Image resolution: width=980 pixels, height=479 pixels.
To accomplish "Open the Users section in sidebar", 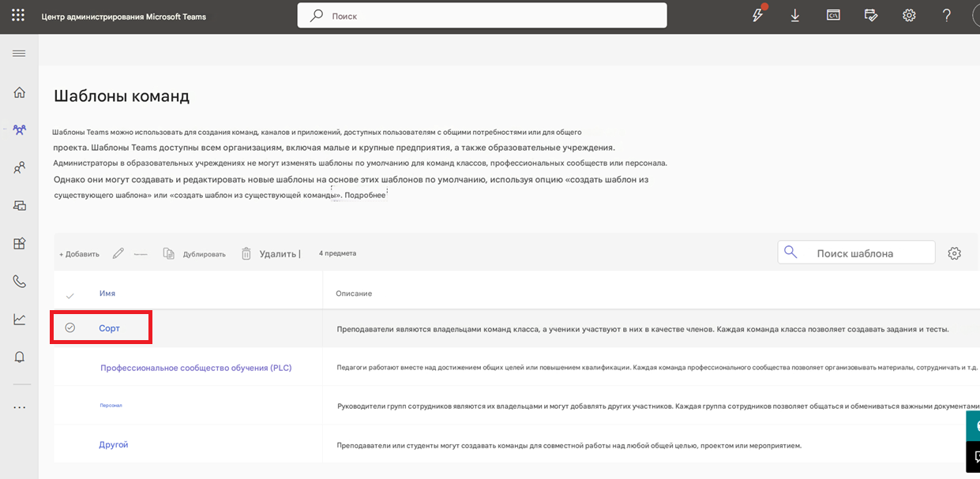I will click(x=20, y=167).
